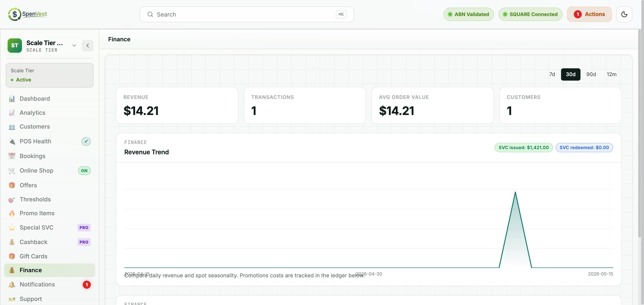Click the Promo Items flame icon
This screenshot has height=305, width=644.
pos(12,213)
